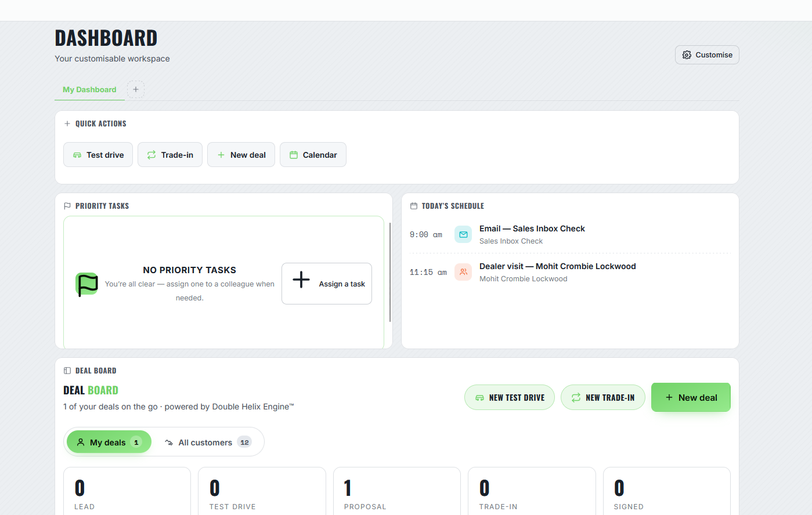Click the All customers count badge 12

244,443
